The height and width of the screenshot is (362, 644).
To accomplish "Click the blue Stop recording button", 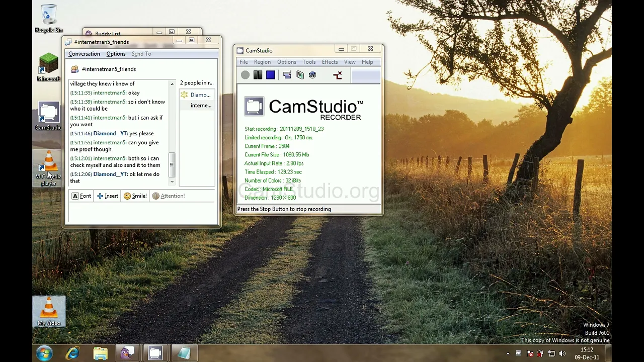I will pos(271,75).
